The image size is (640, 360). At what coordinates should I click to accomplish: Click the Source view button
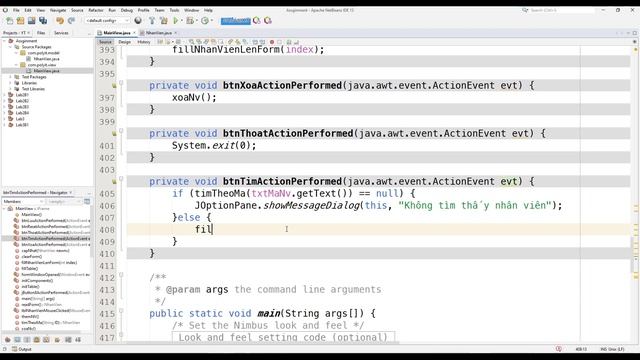[x=105, y=42]
